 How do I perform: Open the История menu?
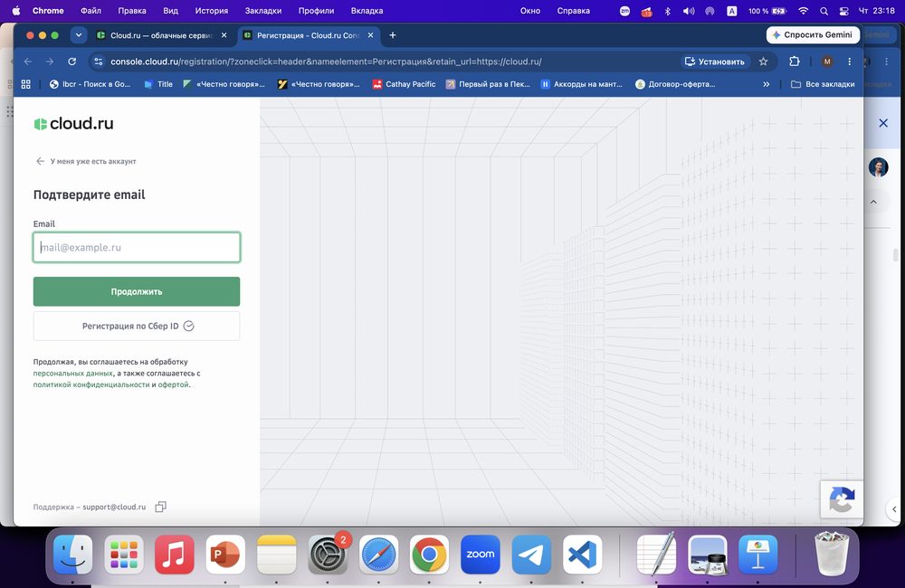211,11
